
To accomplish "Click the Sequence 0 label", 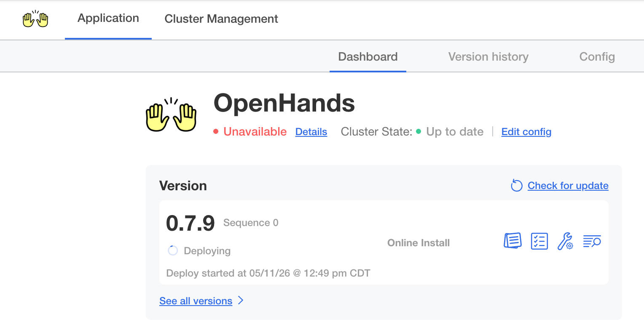I will tap(251, 223).
